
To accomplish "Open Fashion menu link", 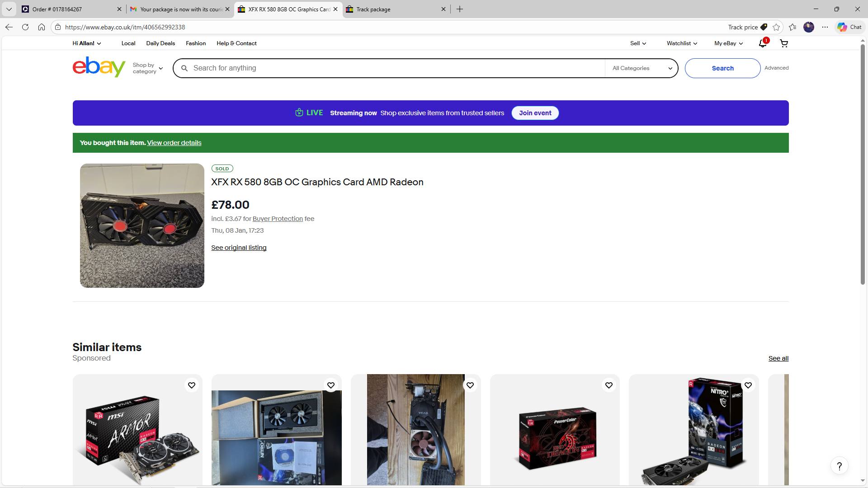I will coord(196,43).
